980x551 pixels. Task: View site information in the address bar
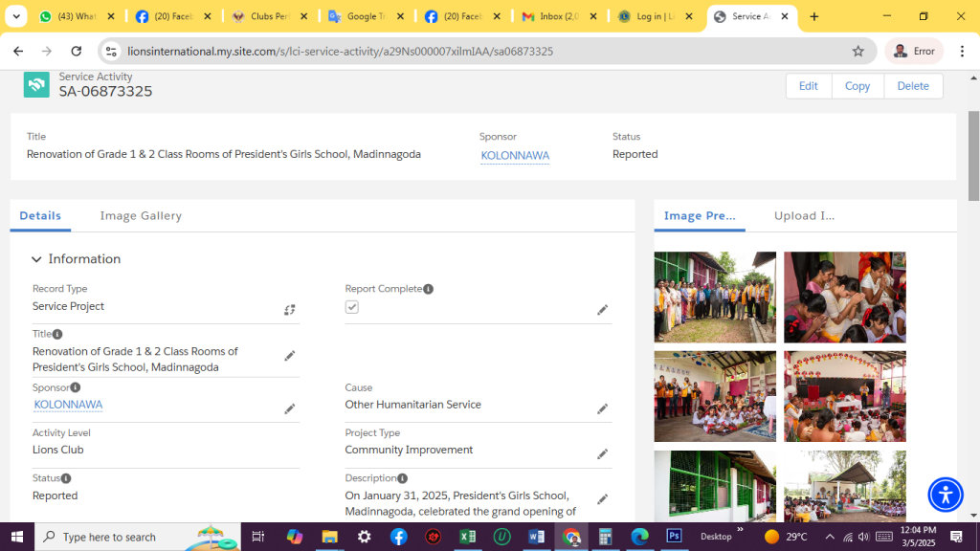pos(111,52)
